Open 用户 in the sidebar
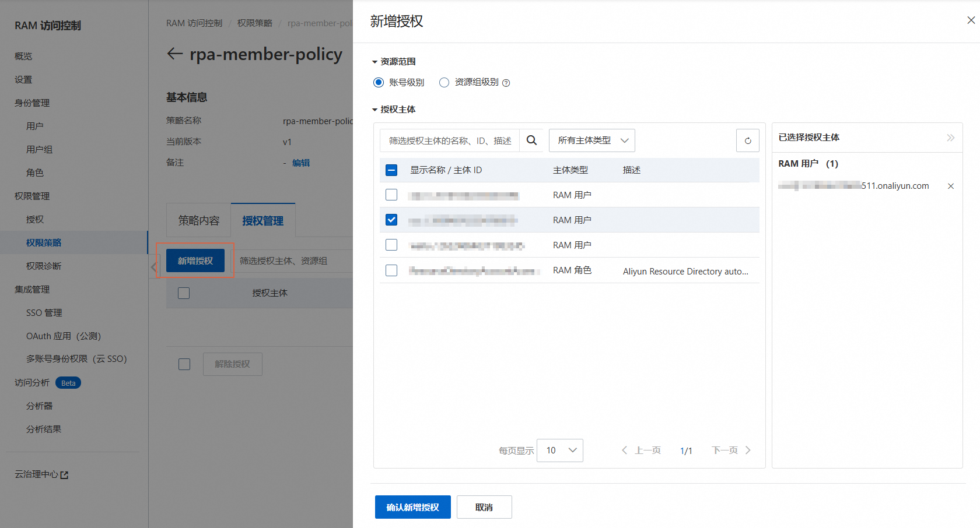 coord(35,126)
